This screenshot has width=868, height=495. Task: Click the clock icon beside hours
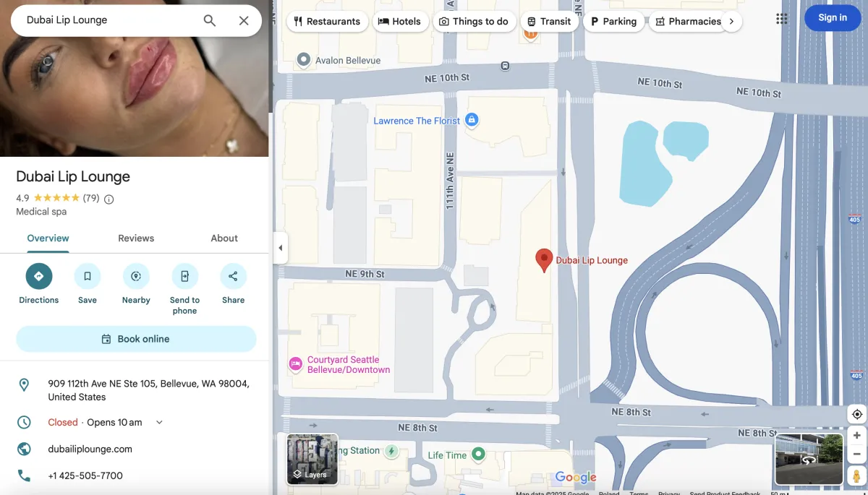[x=24, y=423]
